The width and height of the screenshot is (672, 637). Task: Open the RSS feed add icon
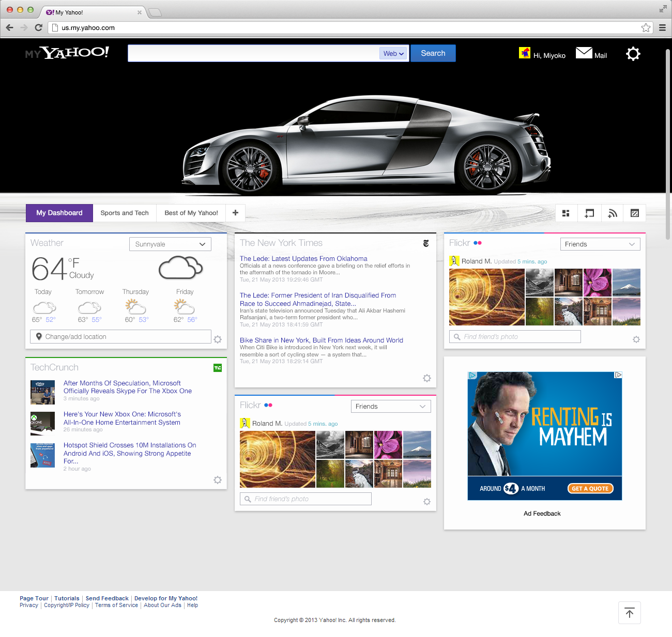point(613,213)
